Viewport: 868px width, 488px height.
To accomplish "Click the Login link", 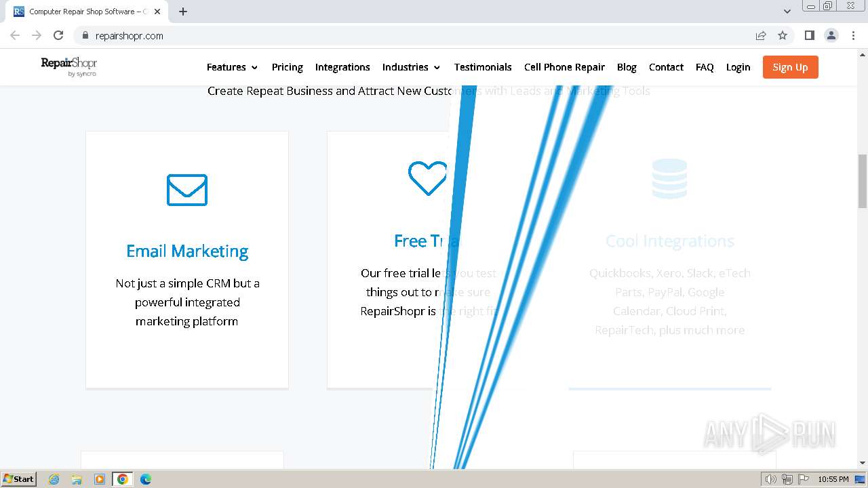I will (x=738, y=67).
